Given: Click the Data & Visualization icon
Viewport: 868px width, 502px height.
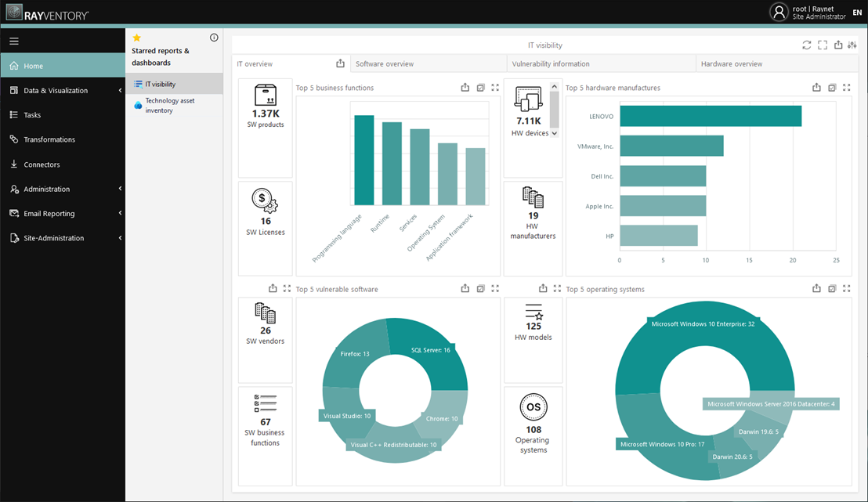Looking at the screenshot, I should (x=14, y=90).
